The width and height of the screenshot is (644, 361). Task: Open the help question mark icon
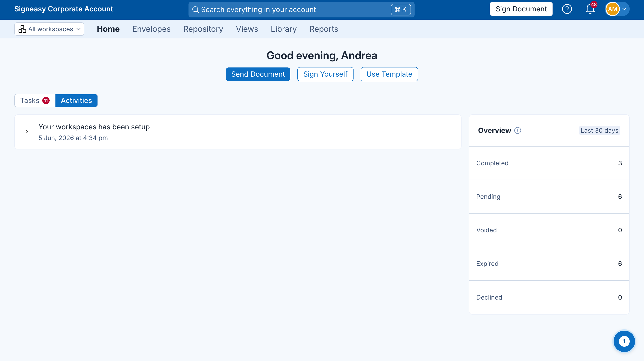[x=567, y=9]
